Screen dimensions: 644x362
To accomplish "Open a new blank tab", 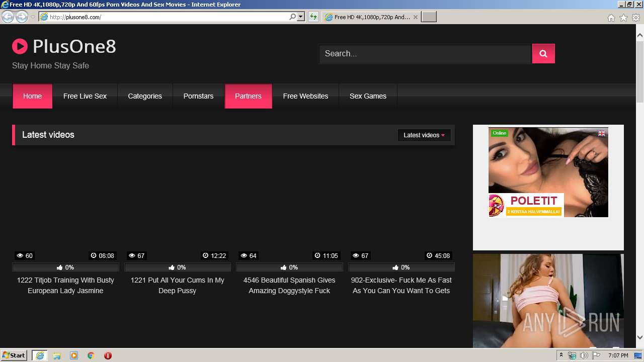I will (429, 17).
